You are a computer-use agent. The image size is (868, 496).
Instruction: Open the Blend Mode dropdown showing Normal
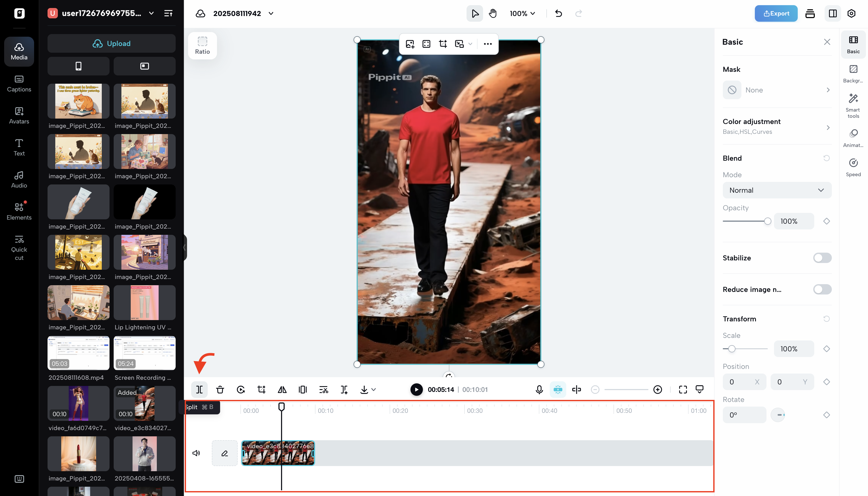click(777, 190)
